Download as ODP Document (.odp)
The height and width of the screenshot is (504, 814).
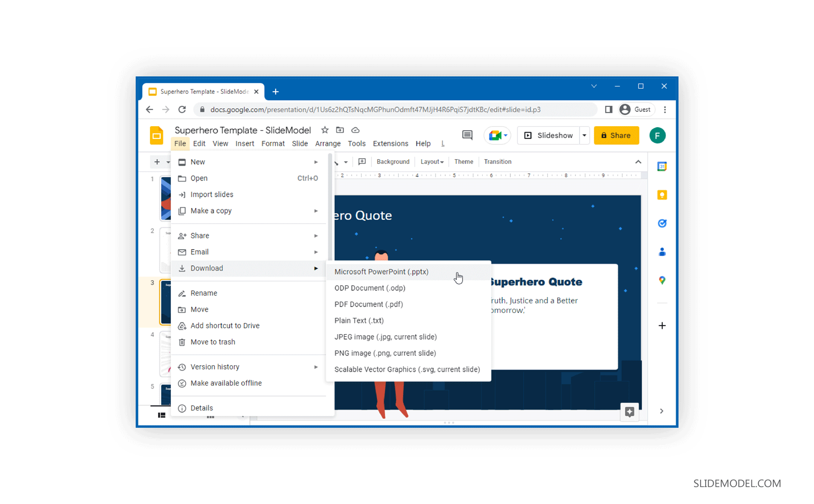409,288
